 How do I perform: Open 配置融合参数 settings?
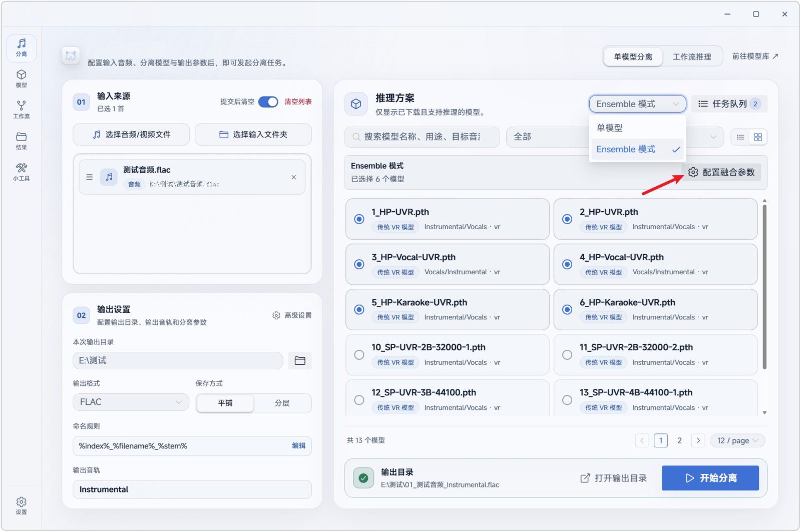(721, 172)
